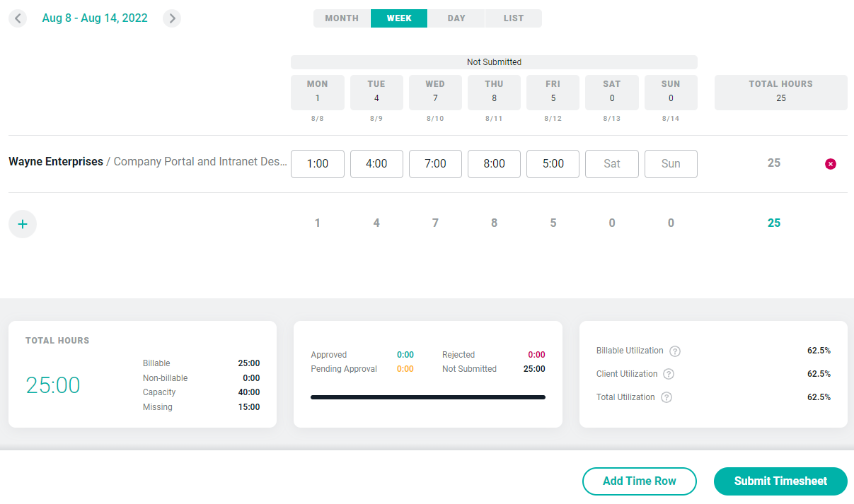Edit Tuesday's 4:00 time entry
This screenshot has width=854, height=504.
(x=376, y=164)
